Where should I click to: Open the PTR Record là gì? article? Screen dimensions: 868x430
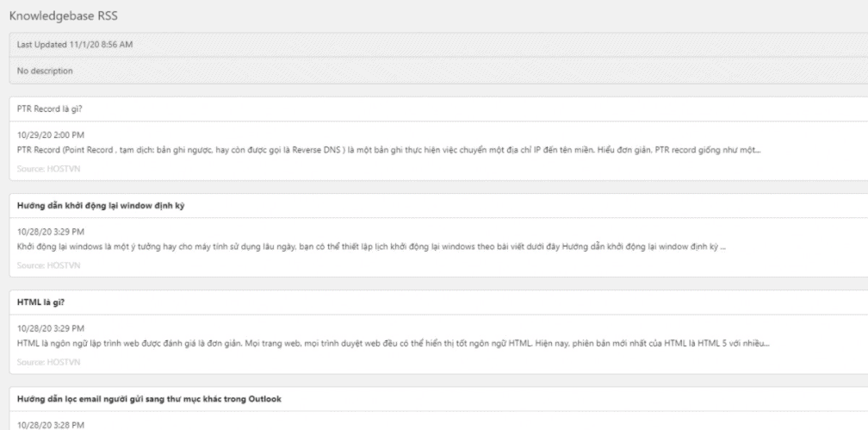50,109
